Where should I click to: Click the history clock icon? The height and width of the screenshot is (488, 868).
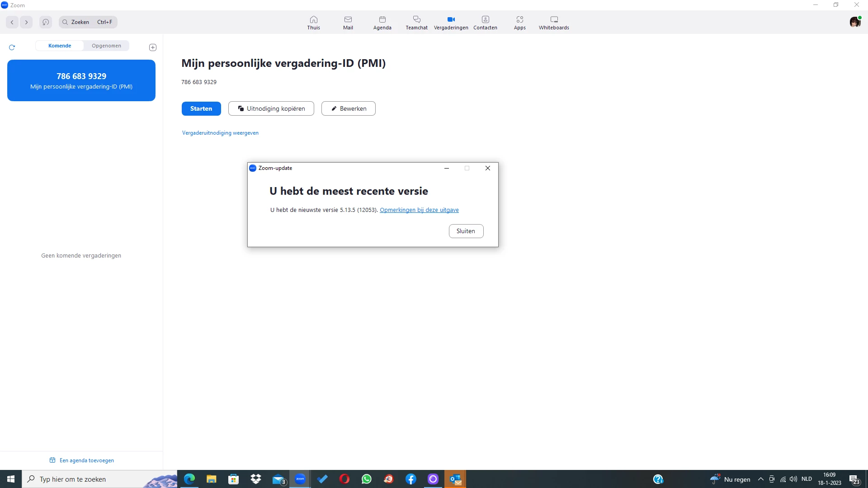click(46, 22)
